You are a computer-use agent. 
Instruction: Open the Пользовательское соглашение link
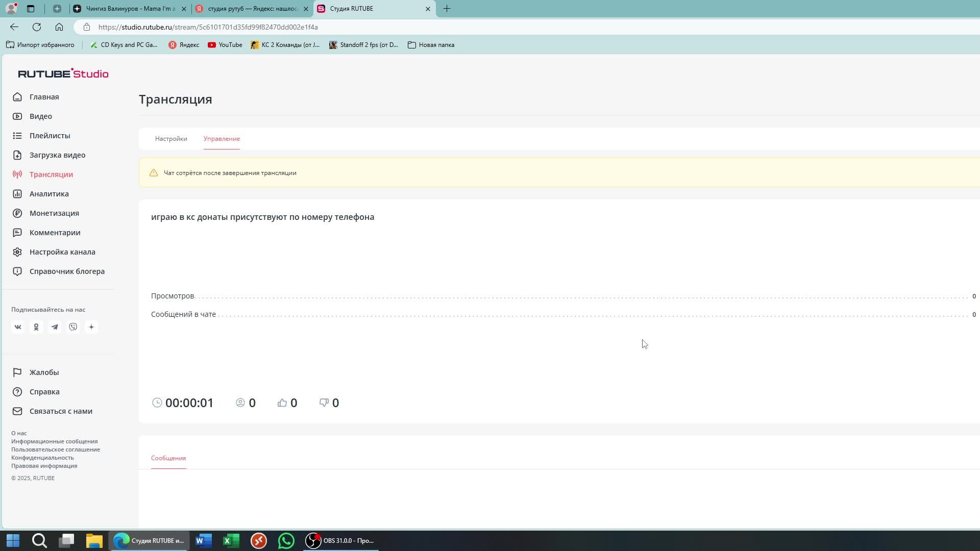click(x=56, y=449)
